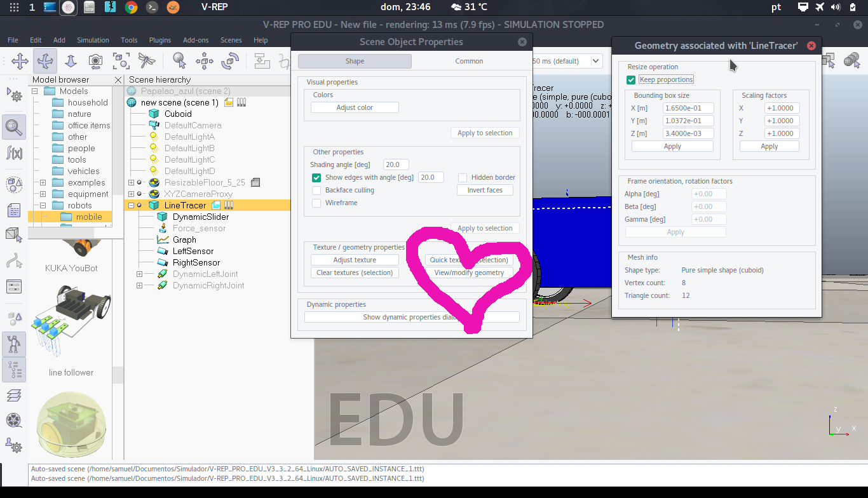Open the layers tool icon
Image resolution: width=868 pixels, height=498 pixels.
point(14,395)
